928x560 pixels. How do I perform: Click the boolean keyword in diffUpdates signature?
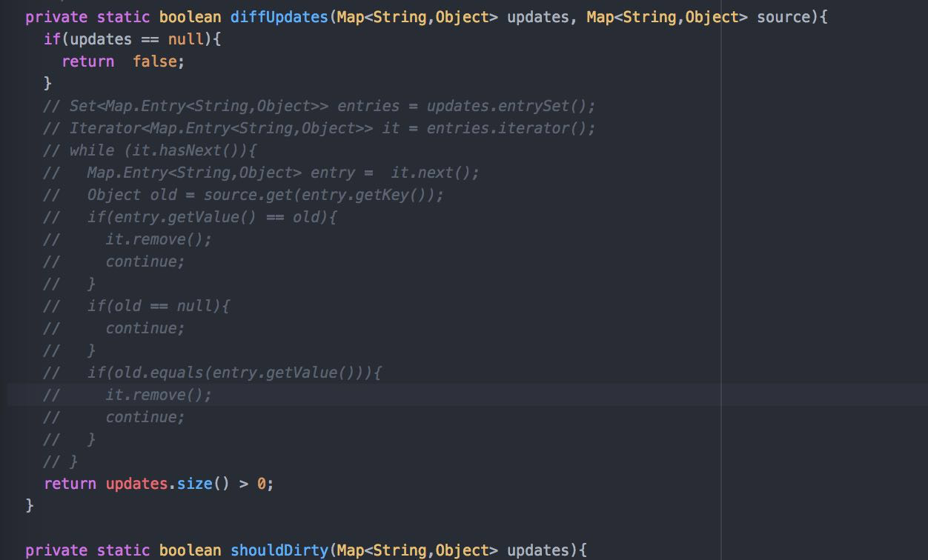pos(190,16)
